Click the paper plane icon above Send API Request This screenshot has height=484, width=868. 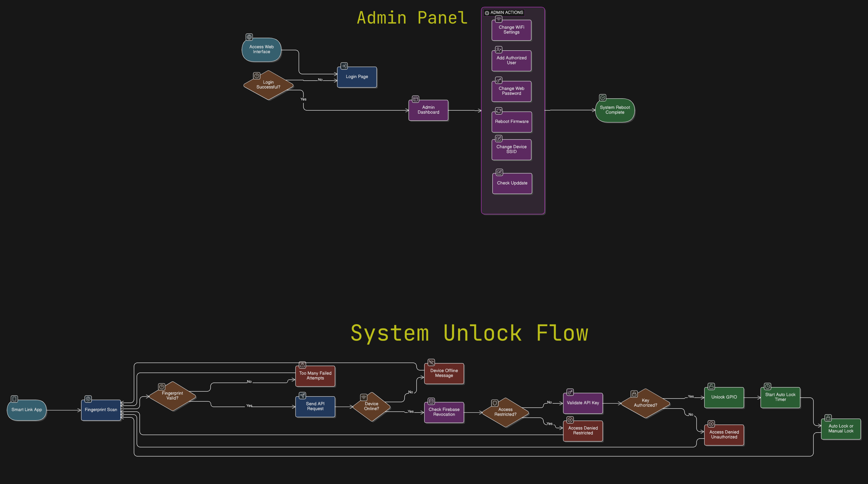[x=303, y=396]
